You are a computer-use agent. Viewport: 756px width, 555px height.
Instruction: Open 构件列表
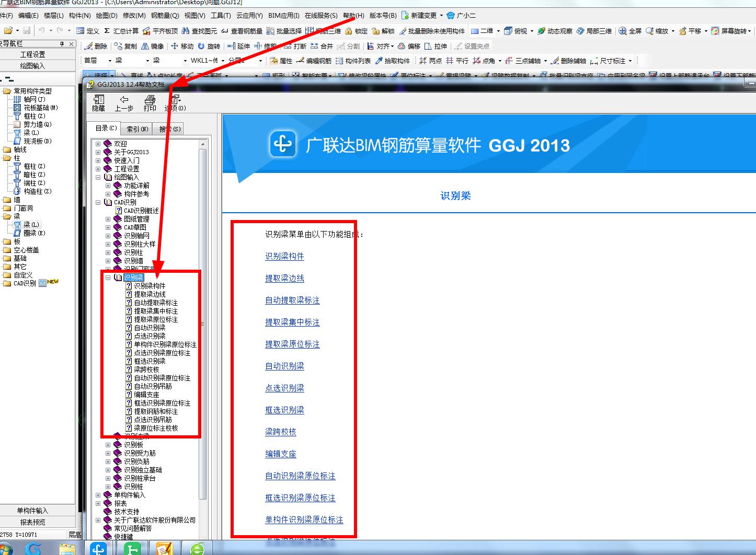[353, 61]
